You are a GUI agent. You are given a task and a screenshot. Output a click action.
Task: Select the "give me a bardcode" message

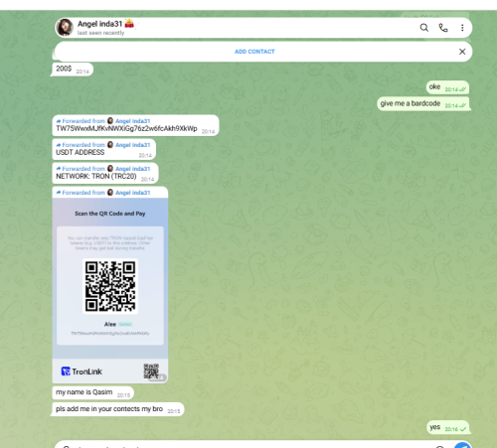423,103
